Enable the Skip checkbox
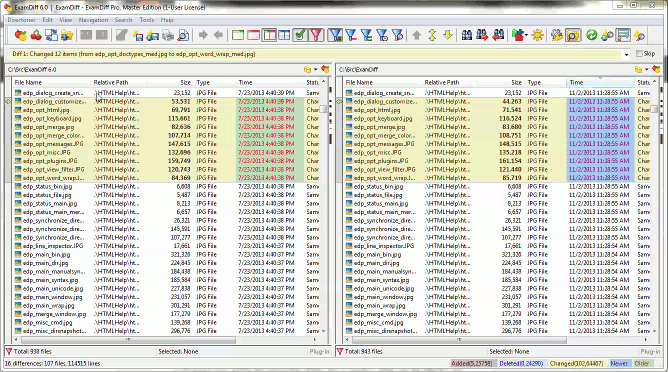The height and width of the screenshot is (372, 668). (x=639, y=54)
